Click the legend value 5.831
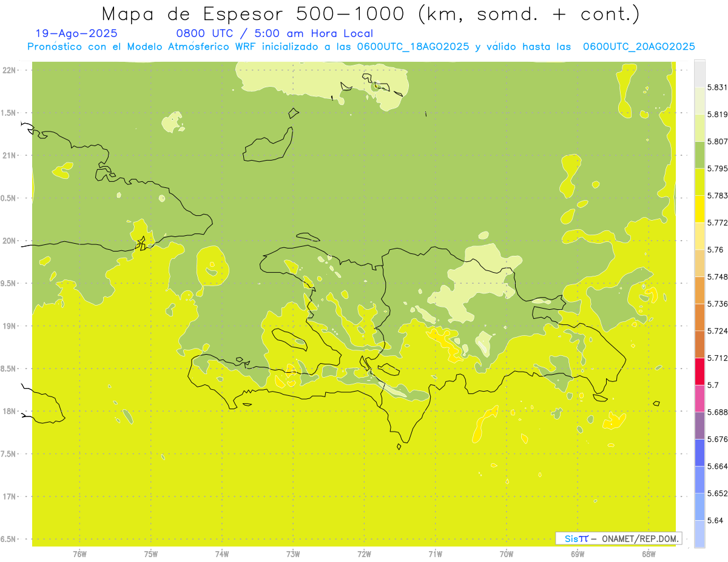Screen dimensions: 728x562 (717, 87)
